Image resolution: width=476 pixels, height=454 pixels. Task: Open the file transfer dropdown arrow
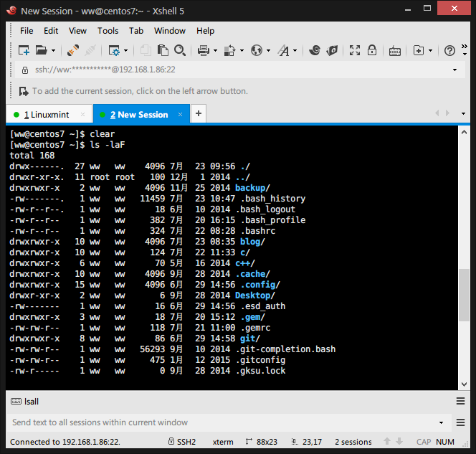242,50
